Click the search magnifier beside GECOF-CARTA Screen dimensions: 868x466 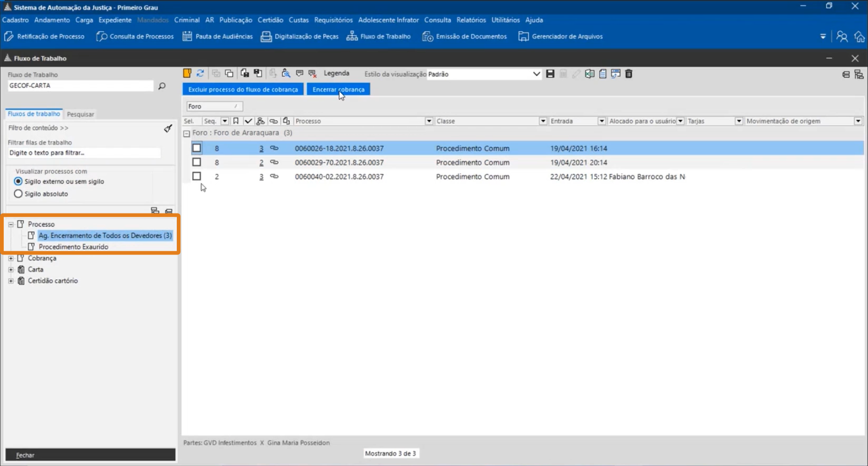pyautogui.click(x=162, y=86)
